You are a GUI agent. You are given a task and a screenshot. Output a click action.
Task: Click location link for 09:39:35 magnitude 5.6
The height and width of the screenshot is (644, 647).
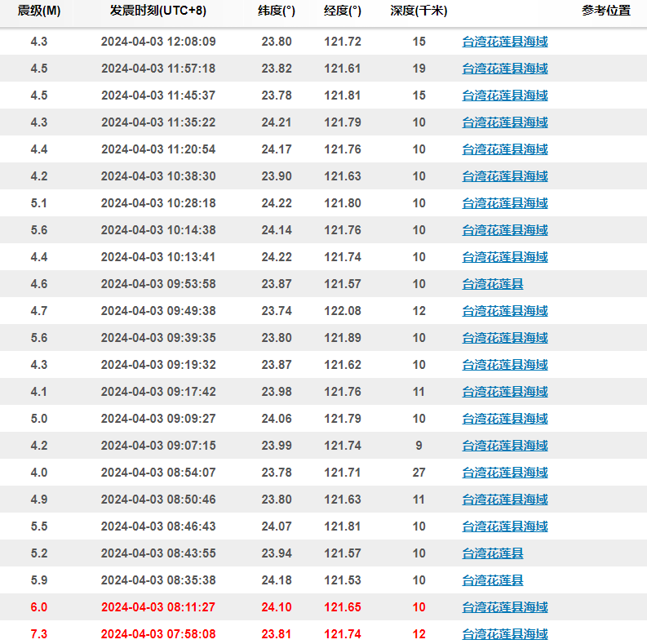(x=505, y=338)
